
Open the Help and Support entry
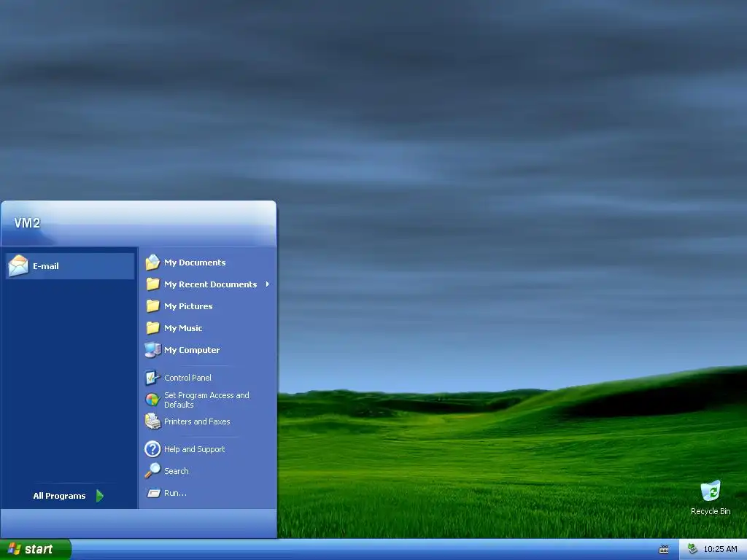(209, 449)
